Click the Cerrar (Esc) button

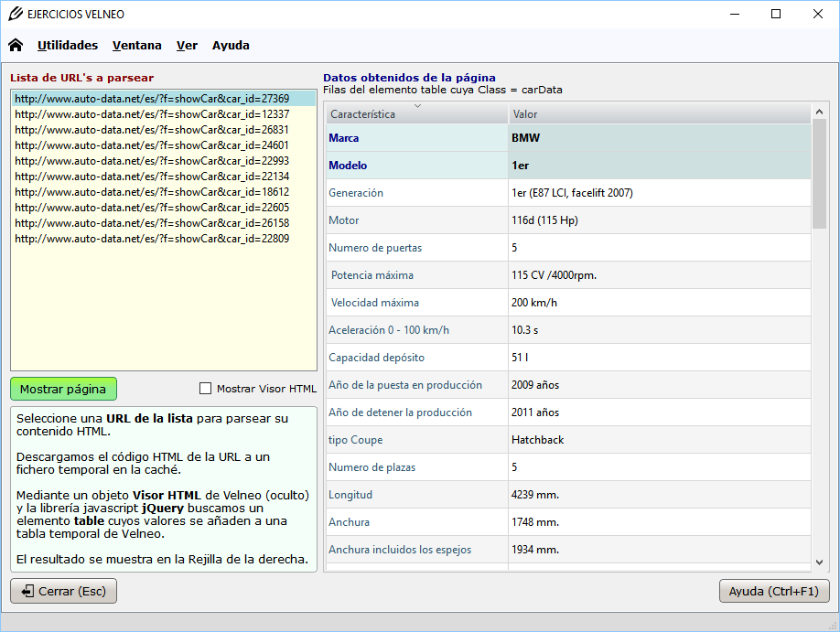click(x=64, y=591)
